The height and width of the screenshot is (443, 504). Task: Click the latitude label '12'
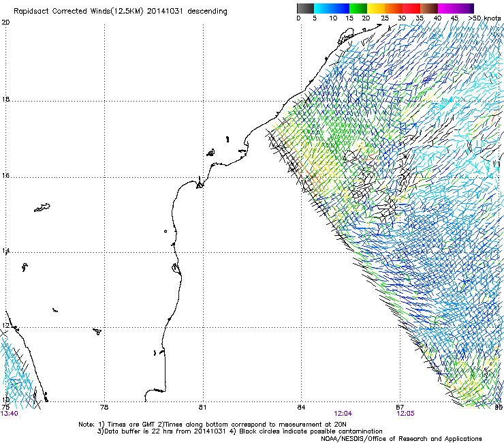point(5,326)
